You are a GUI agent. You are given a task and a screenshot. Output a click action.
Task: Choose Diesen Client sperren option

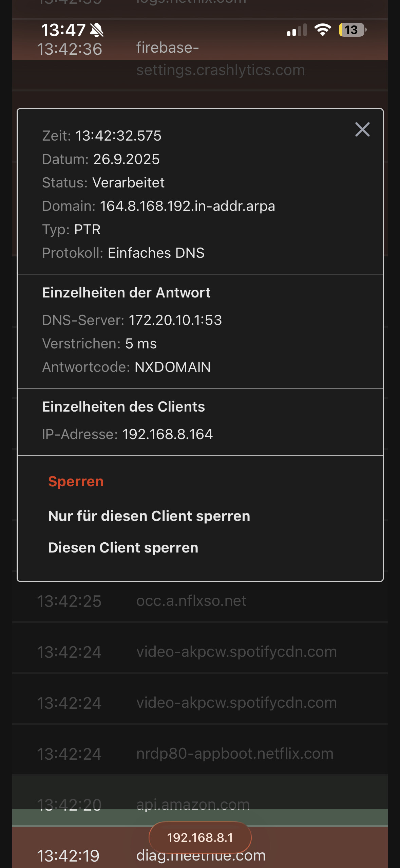tap(123, 547)
